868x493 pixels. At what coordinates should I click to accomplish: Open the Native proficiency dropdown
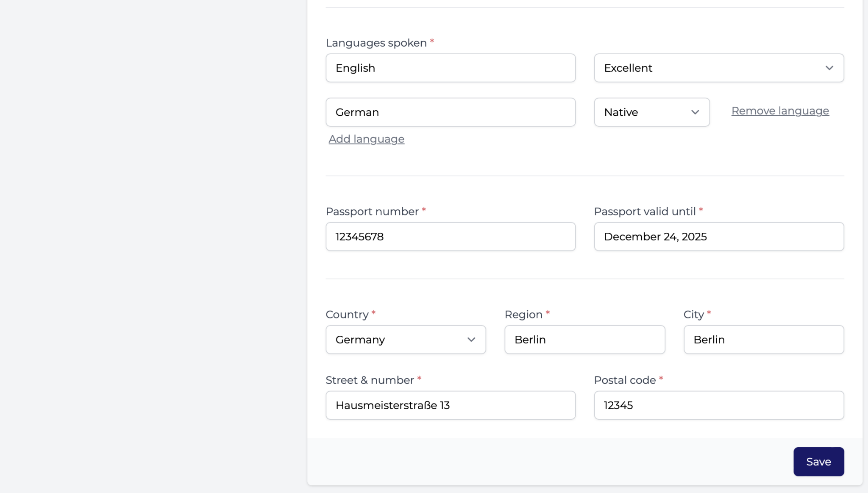(x=652, y=112)
